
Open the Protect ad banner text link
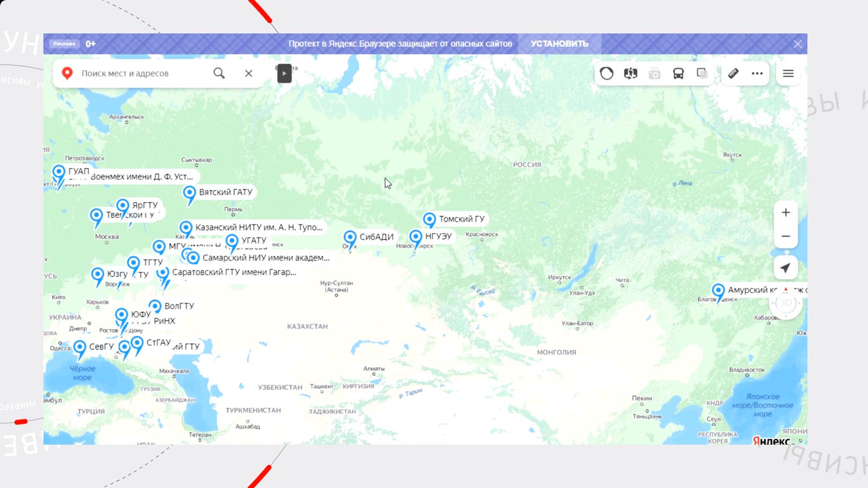400,44
